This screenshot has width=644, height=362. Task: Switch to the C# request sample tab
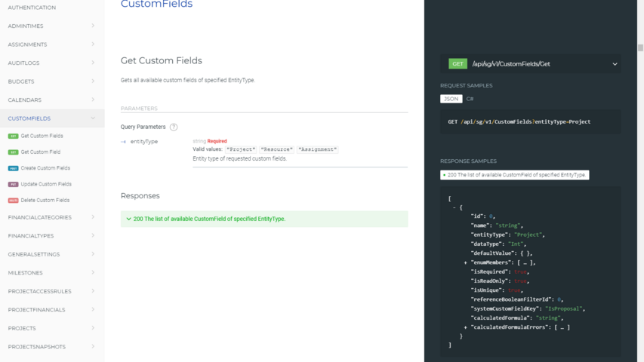coord(470,99)
